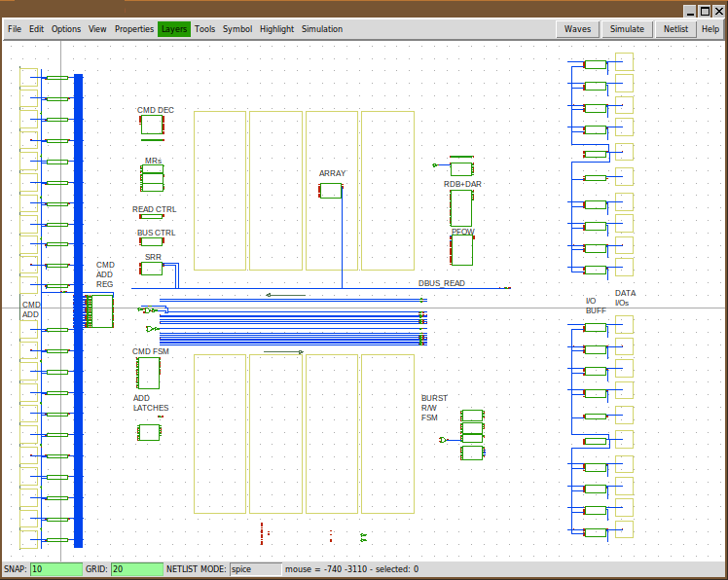Open the File menu
This screenshot has height=580, width=728.
[15, 29]
